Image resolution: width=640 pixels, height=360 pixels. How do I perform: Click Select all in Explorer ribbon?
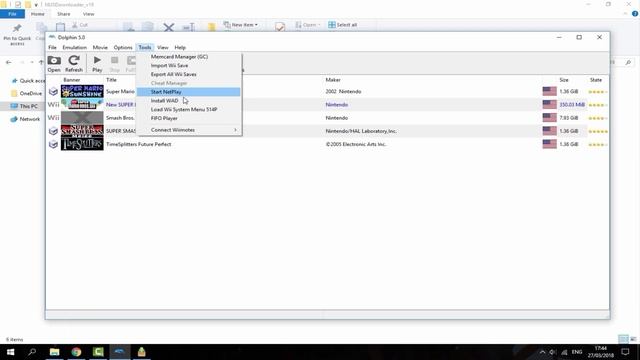click(343, 25)
